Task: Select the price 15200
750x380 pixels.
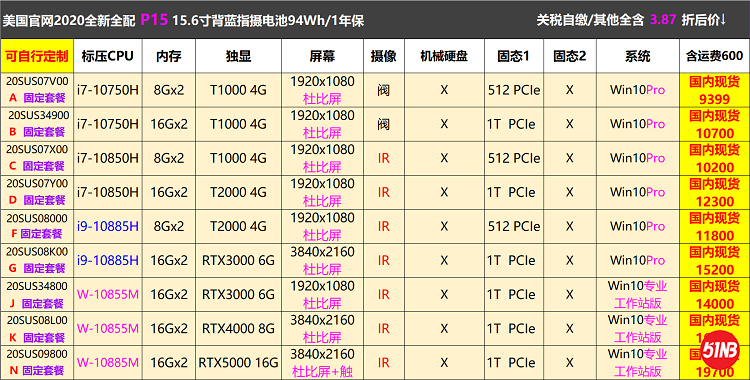Action: pyautogui.click(x=715, y=270)
